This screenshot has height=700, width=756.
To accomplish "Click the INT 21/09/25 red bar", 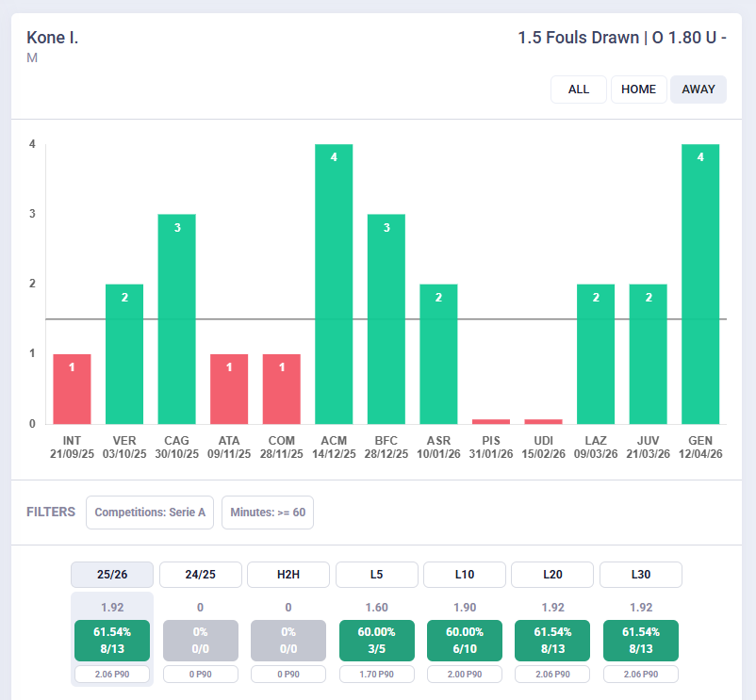I will click(72, 389).
